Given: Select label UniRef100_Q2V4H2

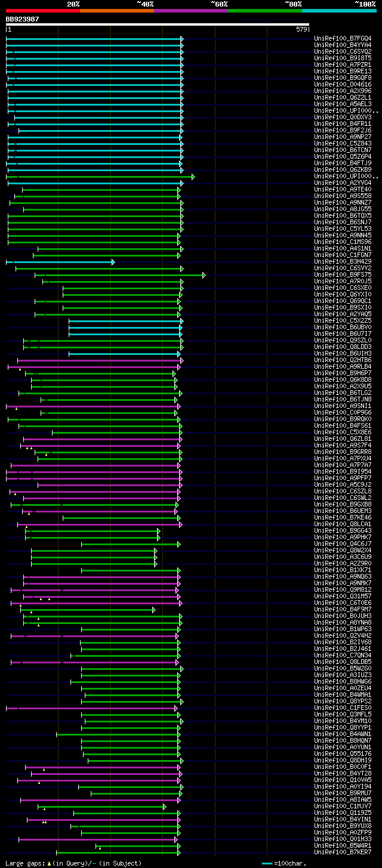Looking at the screenshot, I should 343,636.
